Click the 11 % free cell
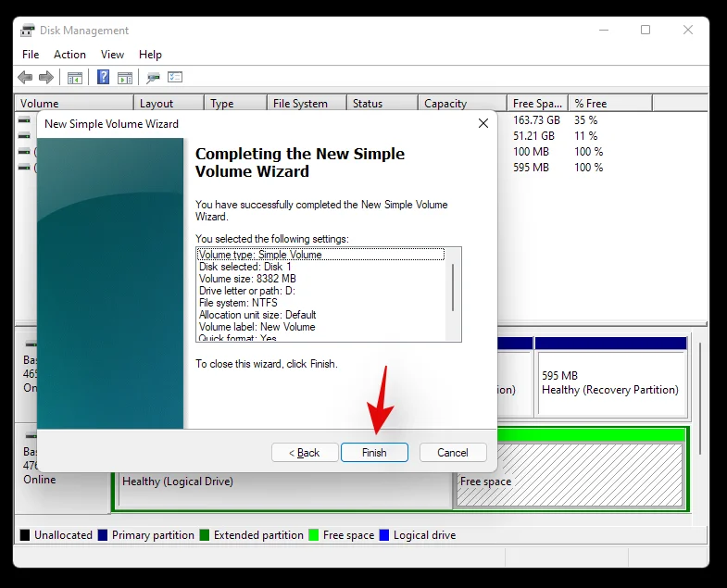 click(585, 136)
